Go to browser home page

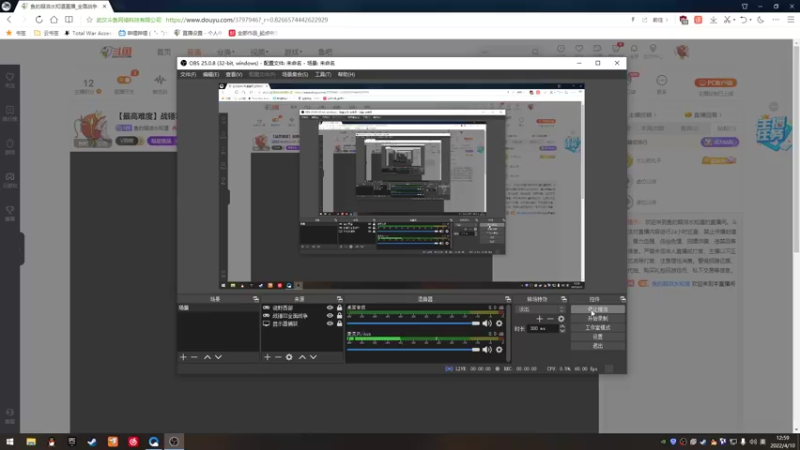point(54,20)
